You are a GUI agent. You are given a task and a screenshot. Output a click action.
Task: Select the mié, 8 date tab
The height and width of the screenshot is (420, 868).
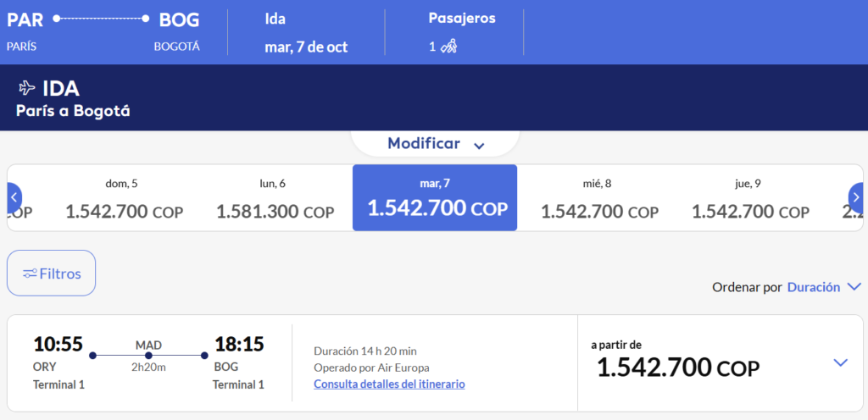coord(599,198)
